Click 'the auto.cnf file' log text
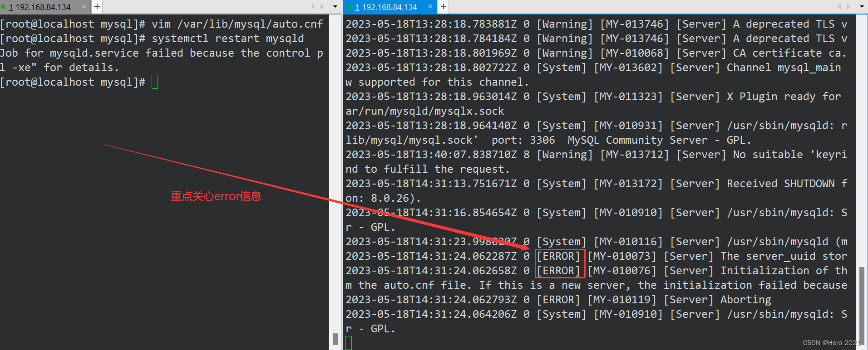The width and height of the screenshot is (868, 350). (415, 285)
